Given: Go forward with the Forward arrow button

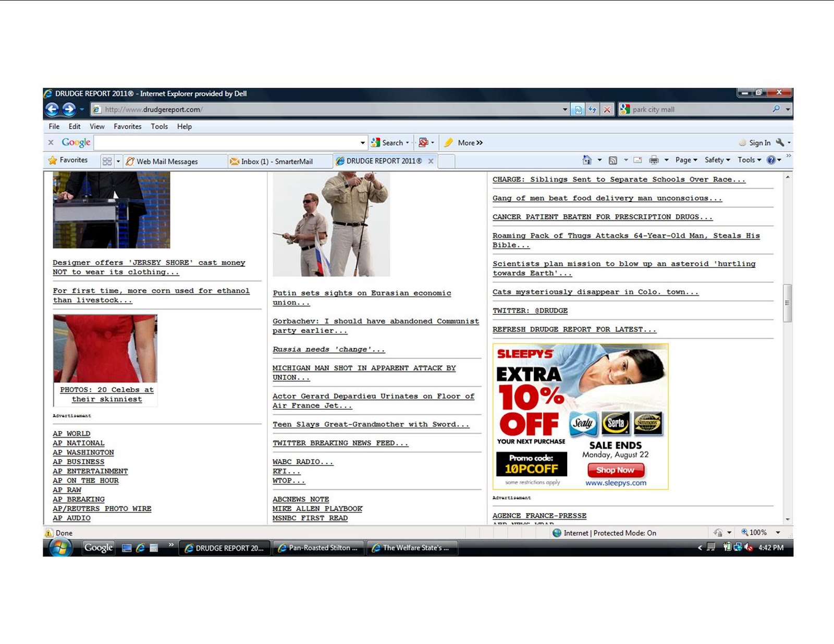Looking at the screenshot, I should pyautogui.click(x=69, y=109).
